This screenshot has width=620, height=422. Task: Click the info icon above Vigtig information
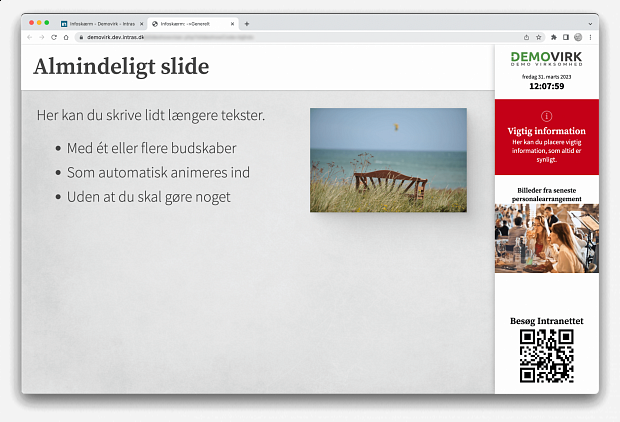pos(546,116)
